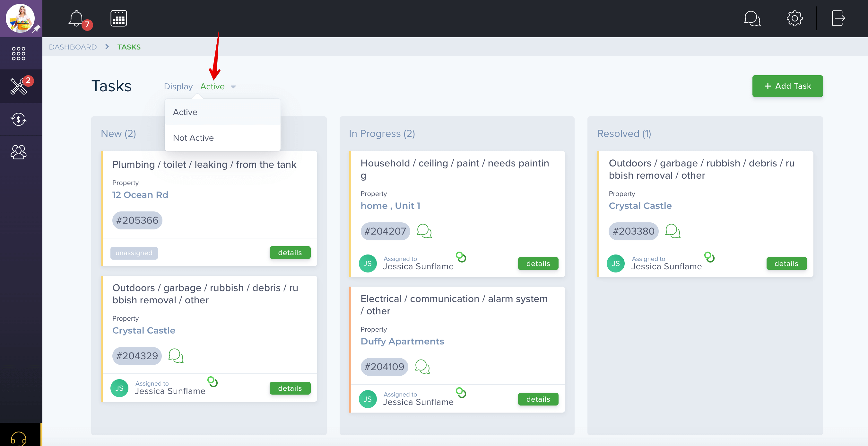Image resolution: width=868 pixels, height=446 pixels.
Task: Click the Tasks page heading
Action: pyautogui.click(x=111, y=86)
